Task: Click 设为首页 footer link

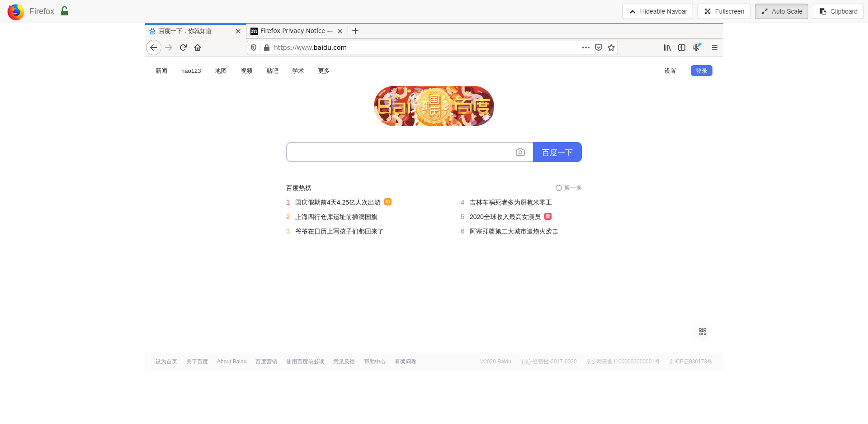Action: (166, 362)
